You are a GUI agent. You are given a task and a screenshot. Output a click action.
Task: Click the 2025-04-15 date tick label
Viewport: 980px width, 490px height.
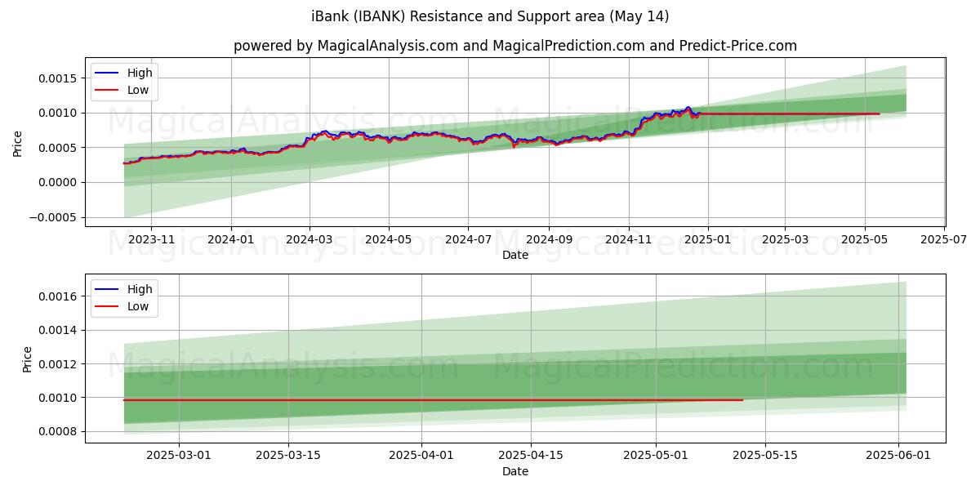(531, 457)
